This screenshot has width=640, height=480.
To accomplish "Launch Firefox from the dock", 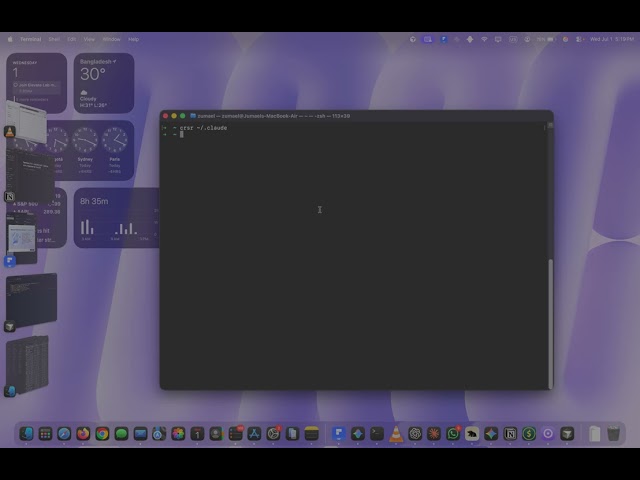I will tap(83, 433).
